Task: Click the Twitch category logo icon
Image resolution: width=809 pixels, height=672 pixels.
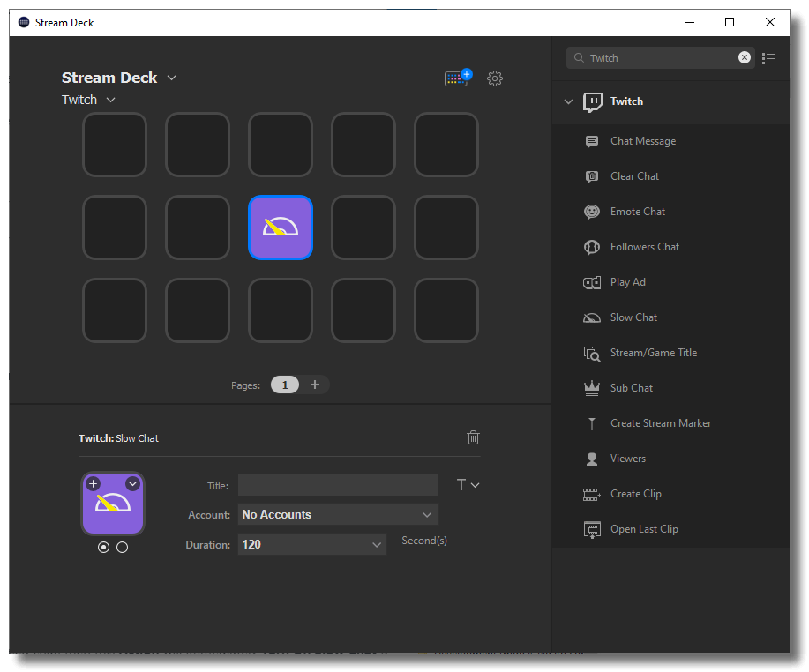Action: 592,101
